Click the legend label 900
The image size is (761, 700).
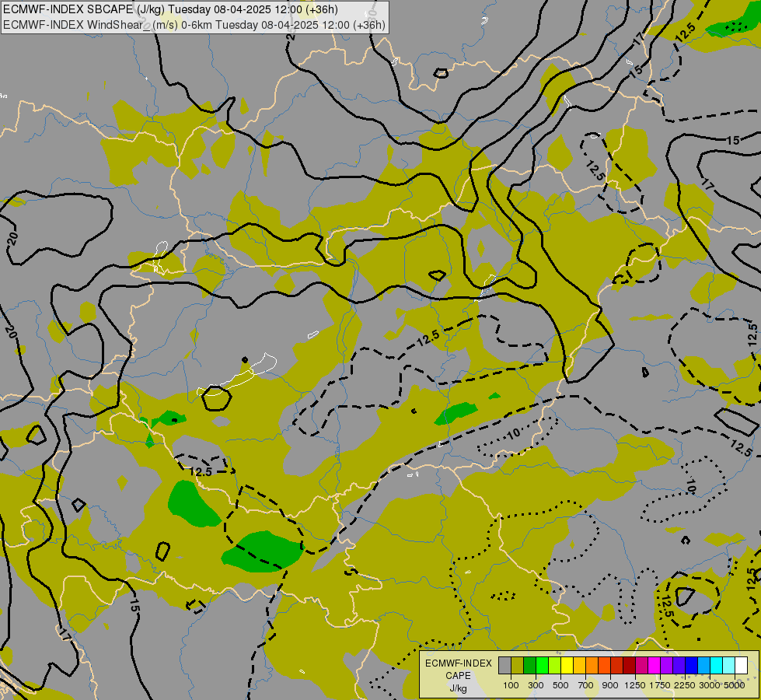[x=610, y=685]
